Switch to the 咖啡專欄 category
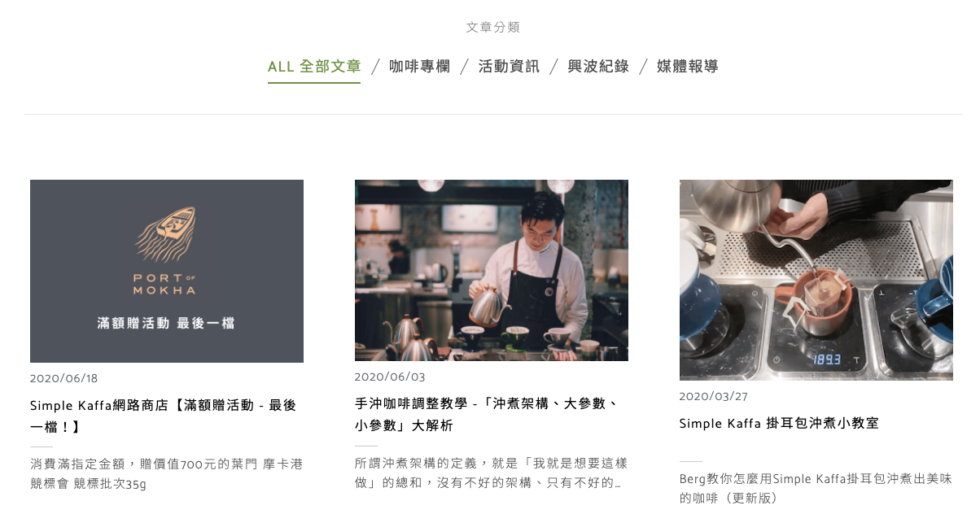 point(419,67)
